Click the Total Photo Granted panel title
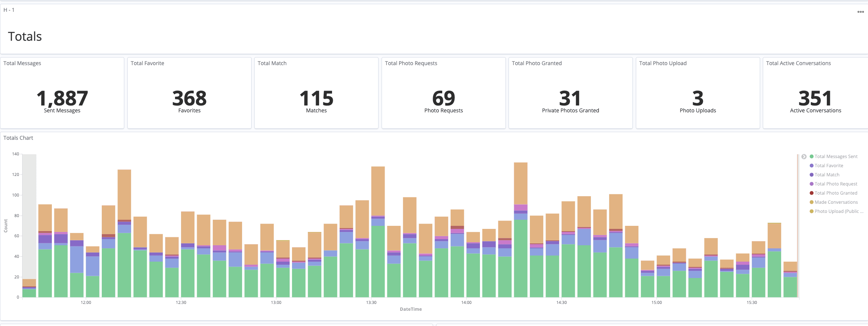Viewport: 868px width, 326px height. (x=537, y=63)
